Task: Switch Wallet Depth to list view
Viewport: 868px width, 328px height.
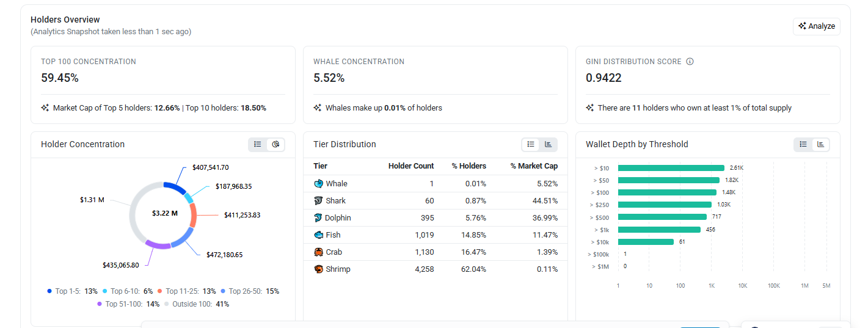Action: pyautogui.click(x=803, y=144)
